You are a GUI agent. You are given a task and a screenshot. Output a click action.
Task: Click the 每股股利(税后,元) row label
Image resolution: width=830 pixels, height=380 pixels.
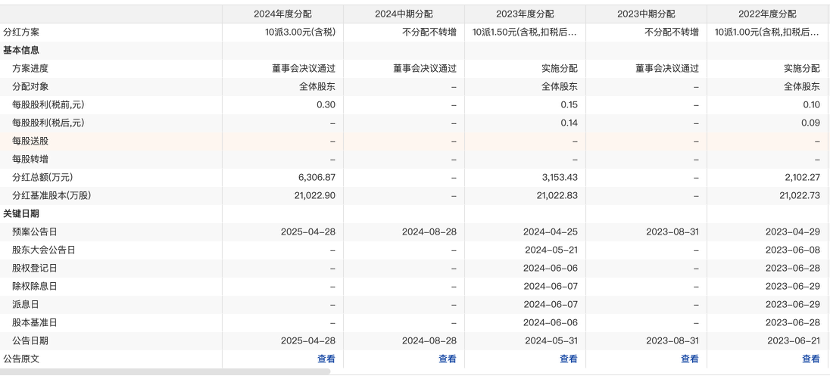point(48,123)
